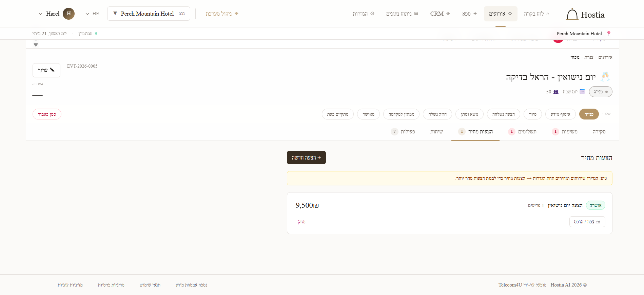644x295 pixels.
Task: Click the calendar icon next to יום שבת
Action: pos(582,92)
